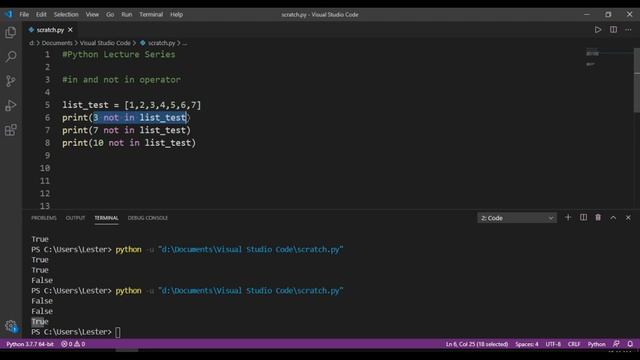Screen dimensions: 640x360
Task: Click 'Ln 6, Col 25' cursor position
Action: pyautogui.click(x=477, y=344)
